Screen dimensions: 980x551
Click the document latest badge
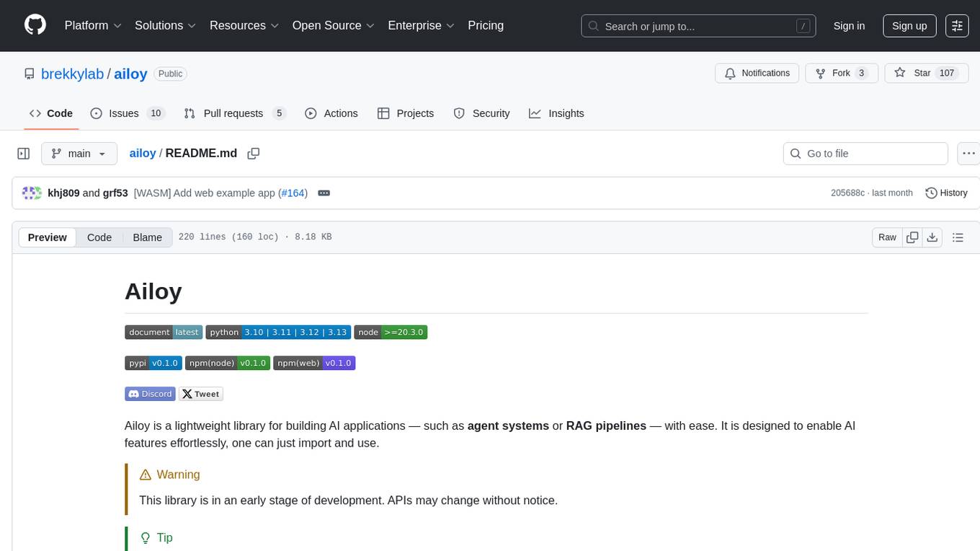(x=164, y=332)
